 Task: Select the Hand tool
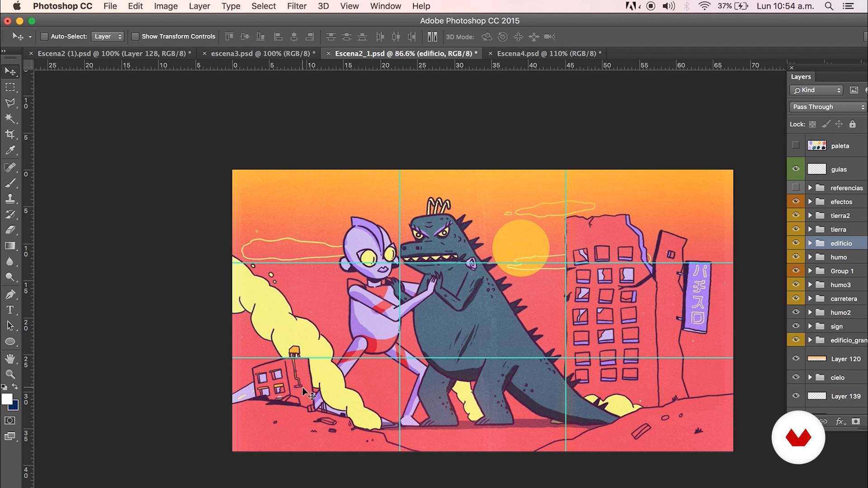(10, 359)
